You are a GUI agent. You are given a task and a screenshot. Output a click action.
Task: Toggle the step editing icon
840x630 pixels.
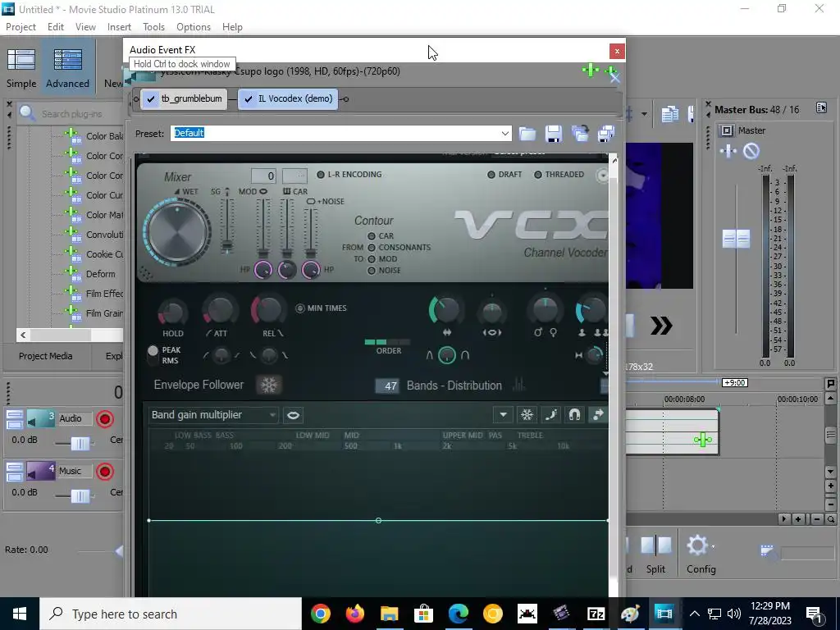[550, 414]
